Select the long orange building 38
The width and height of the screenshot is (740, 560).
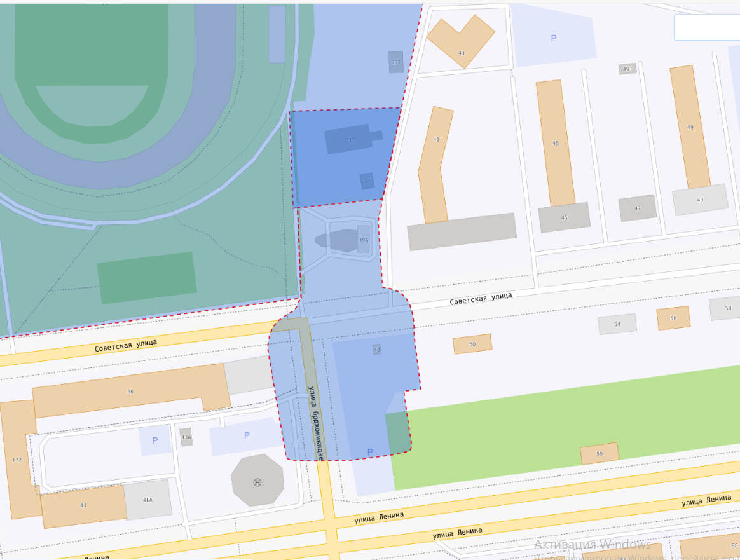pos(131,391)
